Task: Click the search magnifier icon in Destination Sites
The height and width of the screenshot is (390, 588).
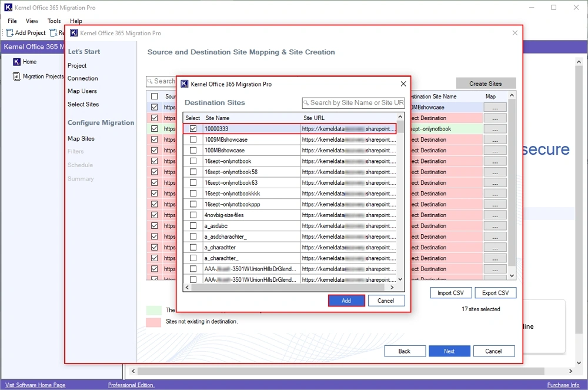Action: (x=306, y=103)
